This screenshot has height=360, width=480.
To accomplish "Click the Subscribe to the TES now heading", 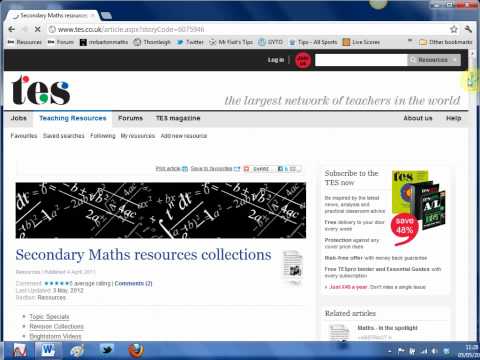I will tap(351, 178).
